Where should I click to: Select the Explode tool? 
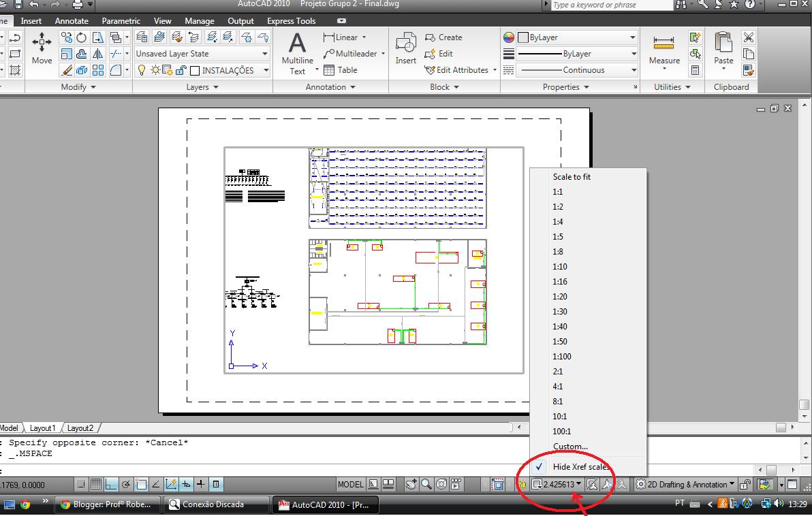pos(82,70)
